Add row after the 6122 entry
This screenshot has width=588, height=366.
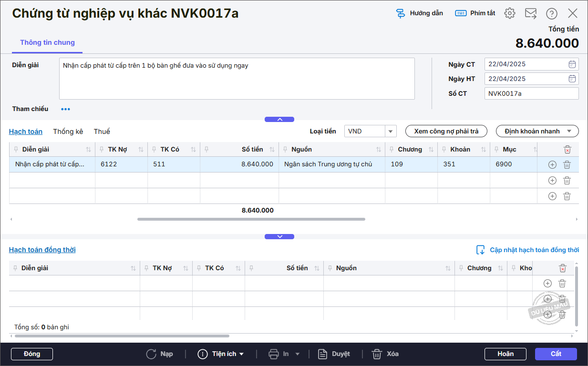(552, 165)
